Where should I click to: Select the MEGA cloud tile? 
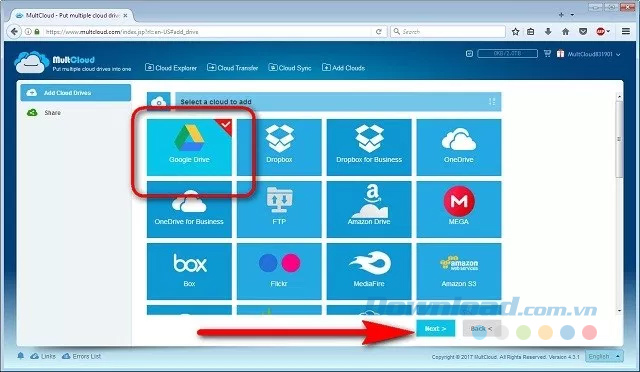pos(459,209)
